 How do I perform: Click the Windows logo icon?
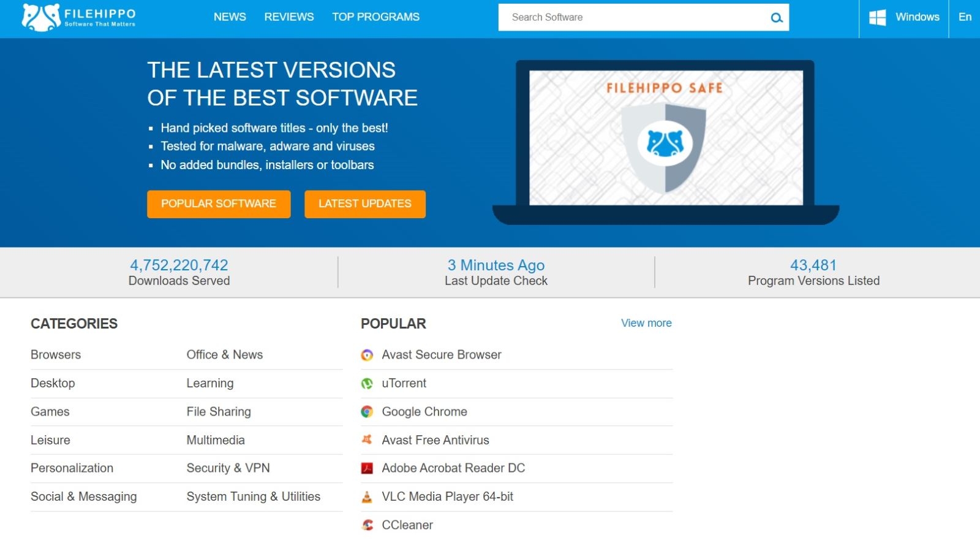pos(877,17)
